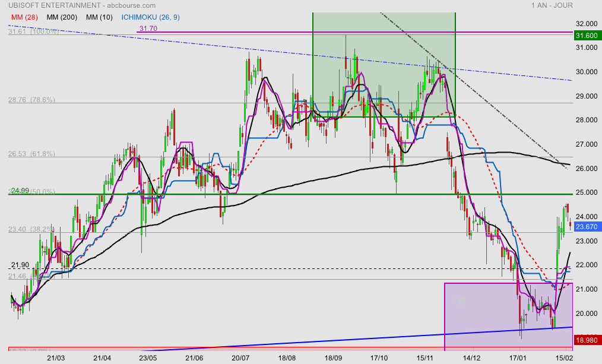Click the 24.99 green support line label
Viewport: 602px width, 364px height.
[20, 191]
